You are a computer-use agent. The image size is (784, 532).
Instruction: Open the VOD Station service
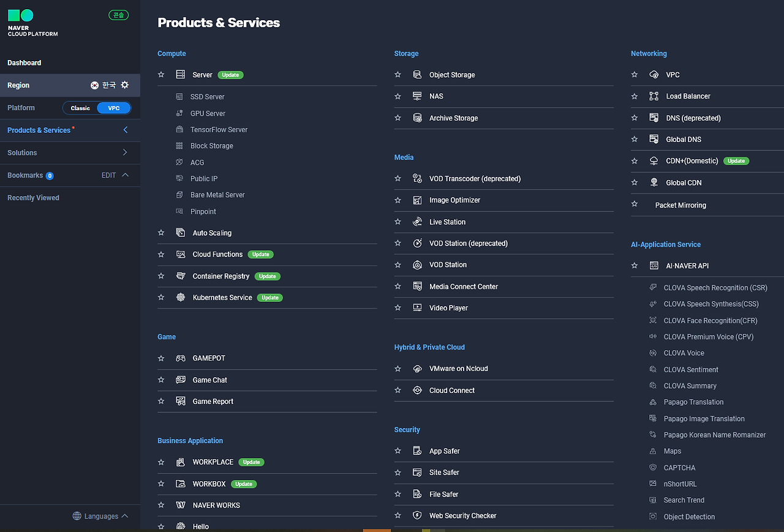tap(448, 264)
